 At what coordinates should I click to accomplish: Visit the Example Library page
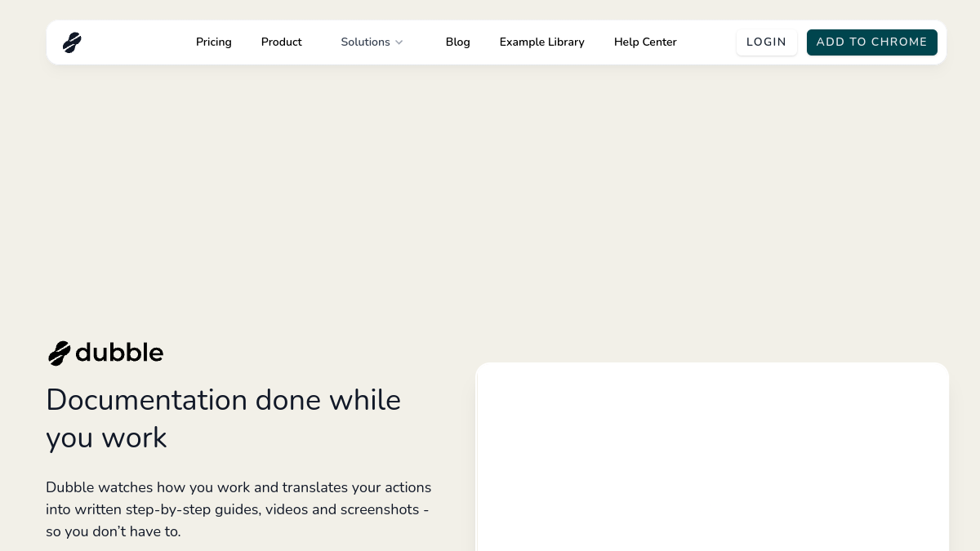(x=542, y=42)
